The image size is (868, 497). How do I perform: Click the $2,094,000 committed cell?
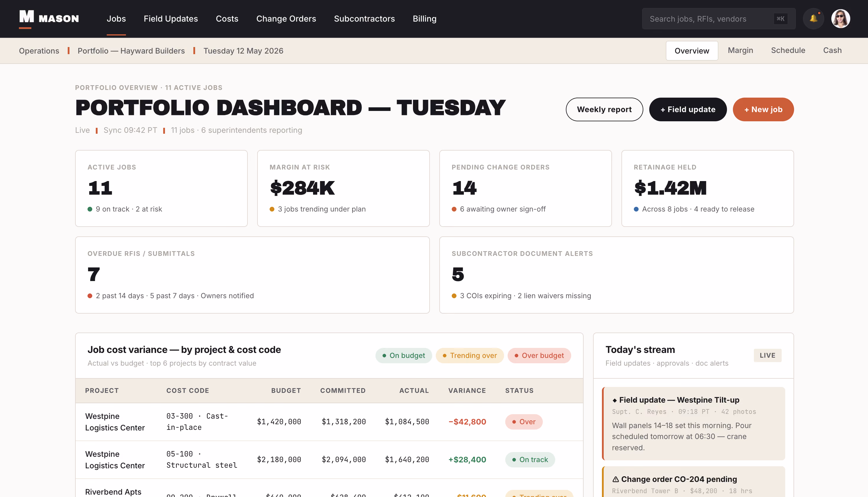click(x=344, y=459)
